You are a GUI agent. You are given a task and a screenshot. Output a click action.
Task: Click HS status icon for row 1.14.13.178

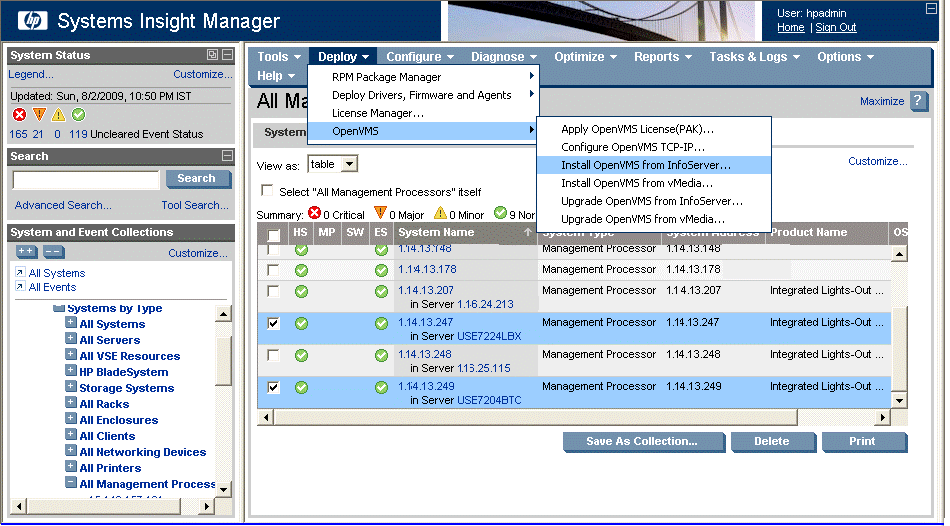tap(301, 270)
